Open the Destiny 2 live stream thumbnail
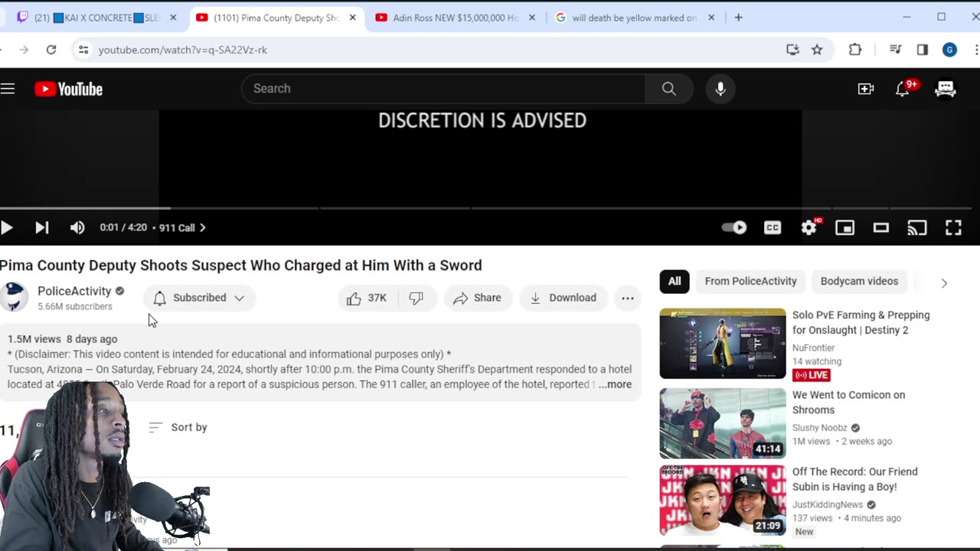The height and width of the screenshot is (551, 980). pyautogui.click(x=723, y=344)
